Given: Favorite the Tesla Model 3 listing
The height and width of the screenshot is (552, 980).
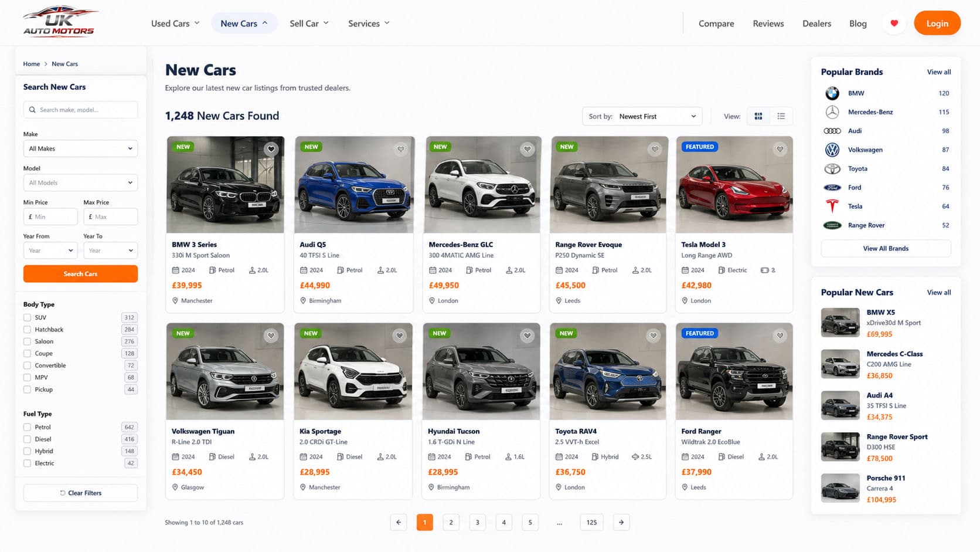Looking at the screenshot, I should [x=780, y=149].
